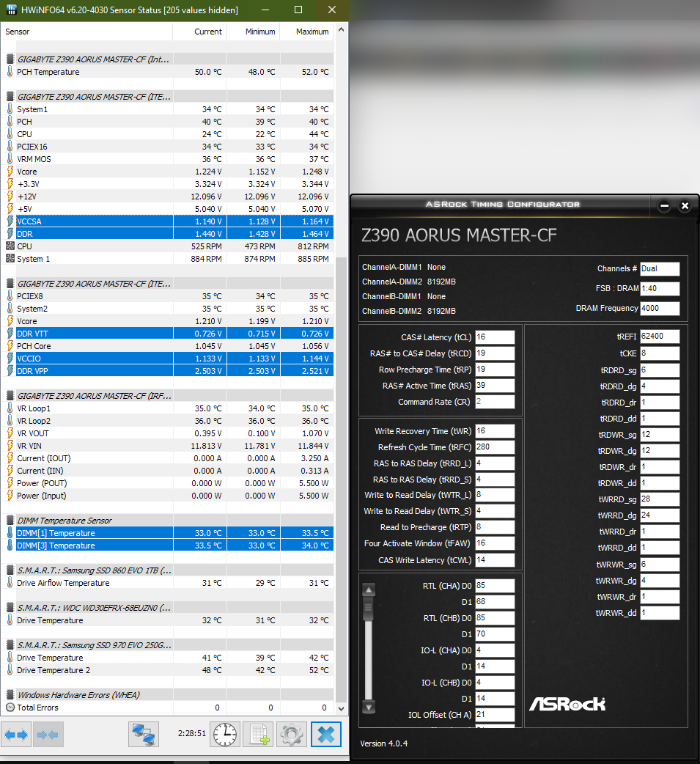Minimize the ASRock Timing Configurator window

coord(664,206)
